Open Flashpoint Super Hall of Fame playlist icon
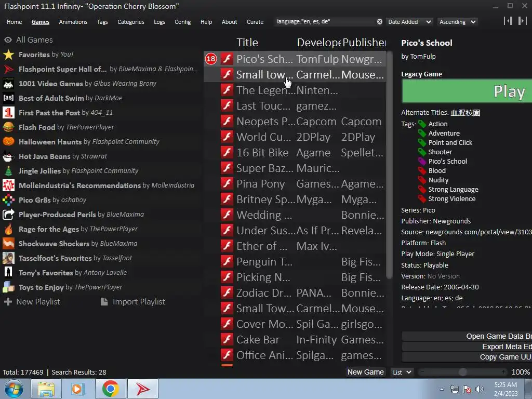 coord(8,69)
